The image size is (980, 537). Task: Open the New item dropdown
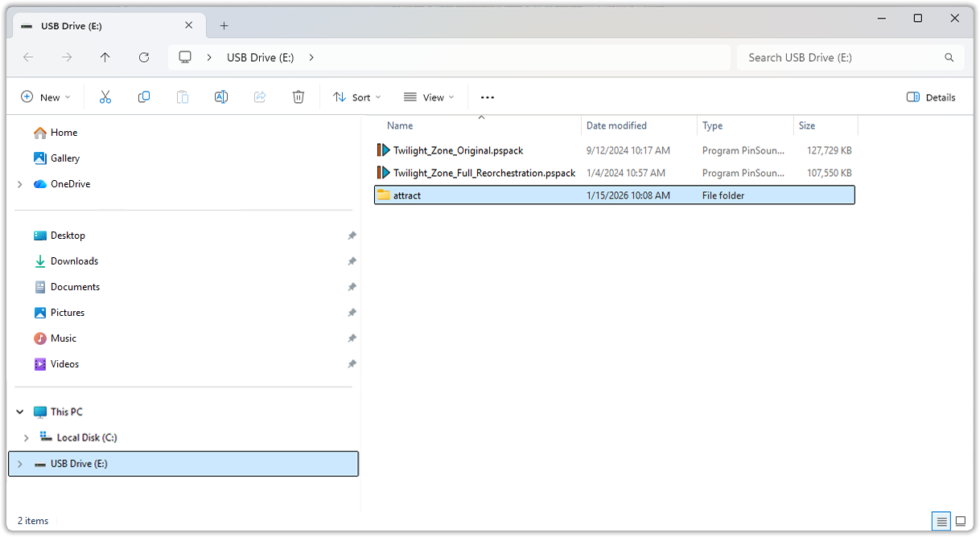click(46, 97)
